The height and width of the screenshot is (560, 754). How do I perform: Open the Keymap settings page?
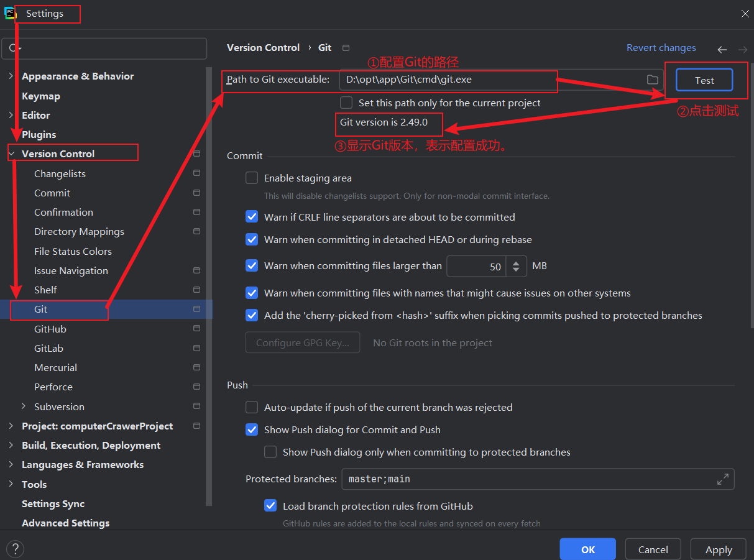(41, 96)
